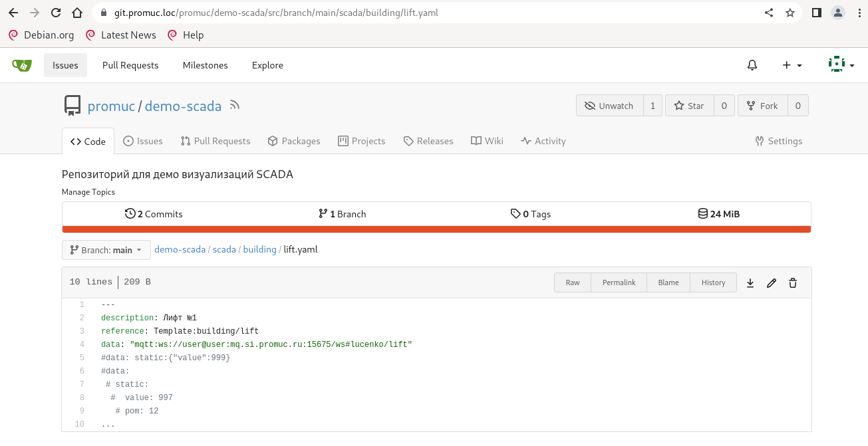Click the download file icon

[750, 282]
